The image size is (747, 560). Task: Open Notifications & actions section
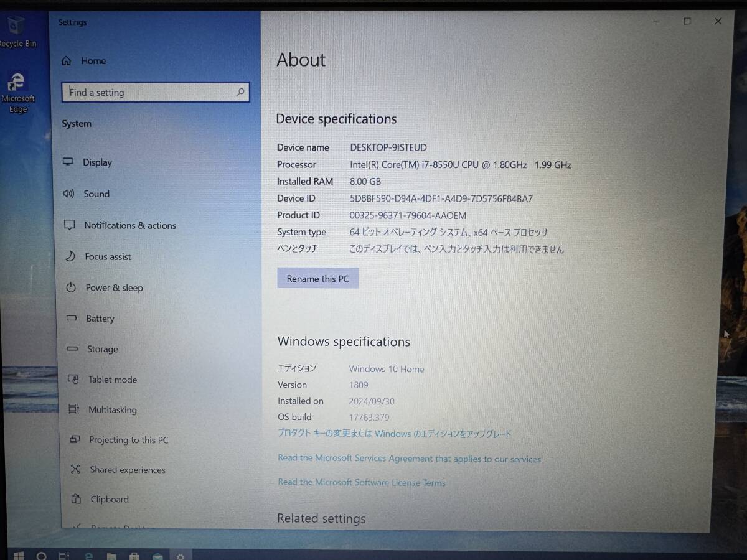tap(129, 225)
